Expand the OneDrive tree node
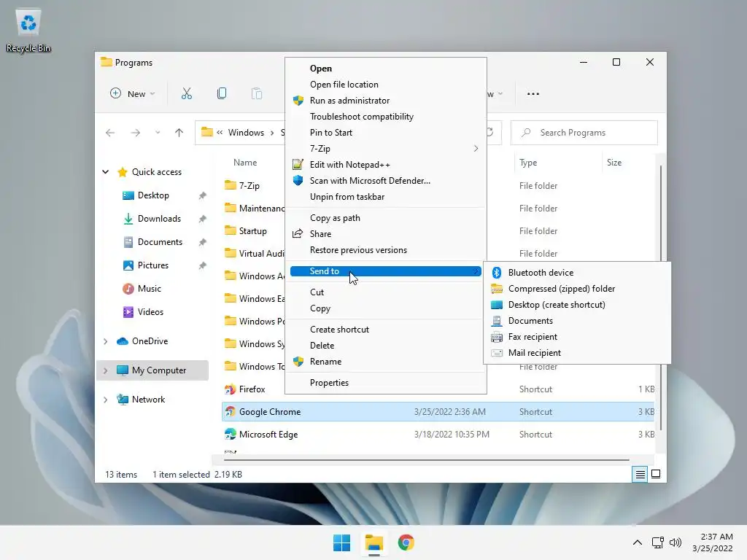This screenshot has width=747, height=560. click(105, 341)
